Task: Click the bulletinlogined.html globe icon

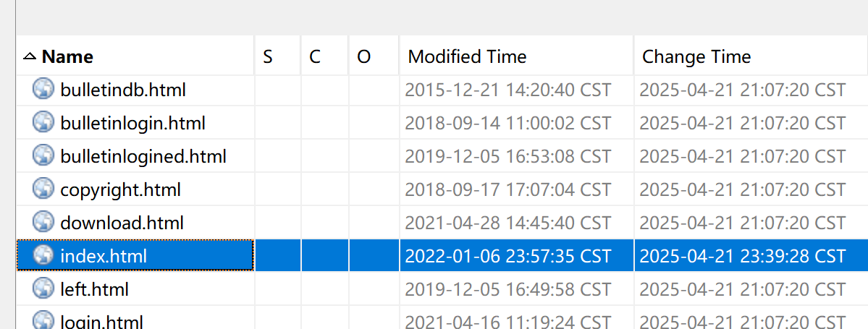Action: pos(43,156)
